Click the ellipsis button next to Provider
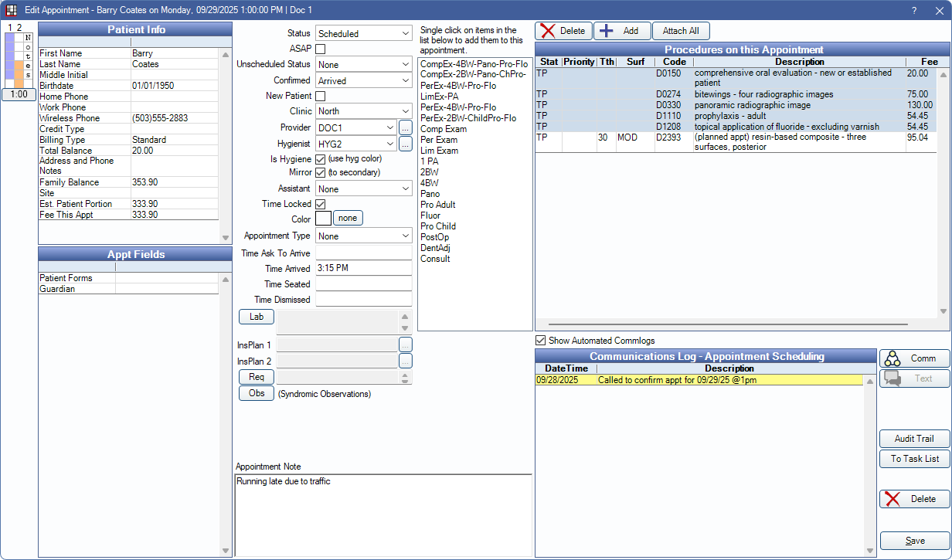Viewport: 952px width, 560px height. coord(406,127)
